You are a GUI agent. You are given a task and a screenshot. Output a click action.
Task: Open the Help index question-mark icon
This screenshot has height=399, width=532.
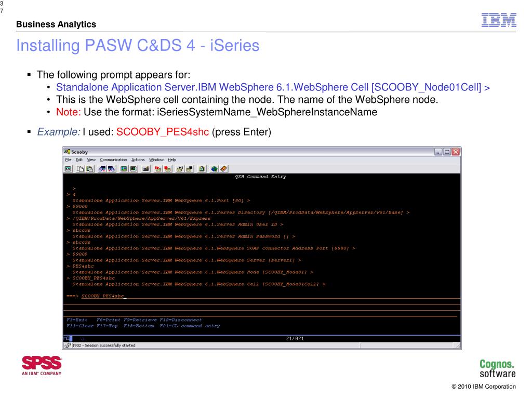tap(223, 169)
